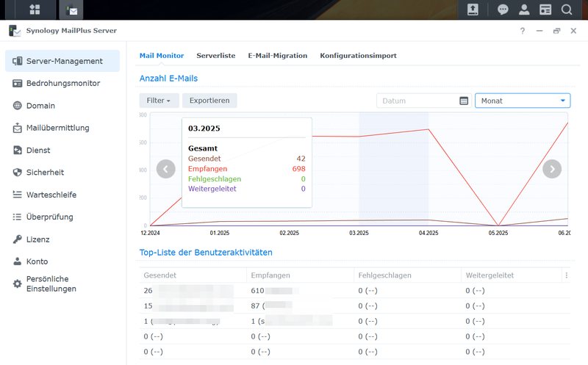Open the E-Mail-Migration tab
Image resolution: width=588 pixels, height=365 pixels.
pyautogui.click(x=278, y=56)
